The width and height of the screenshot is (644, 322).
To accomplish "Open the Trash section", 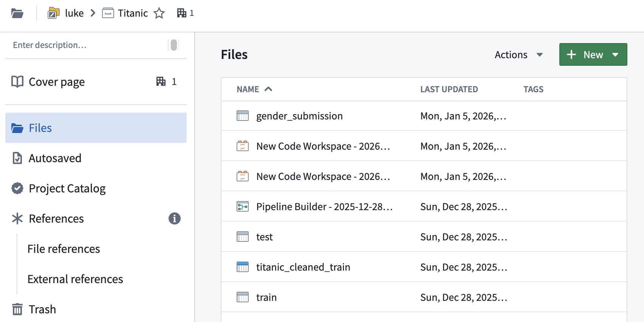I will pos(96,309).
